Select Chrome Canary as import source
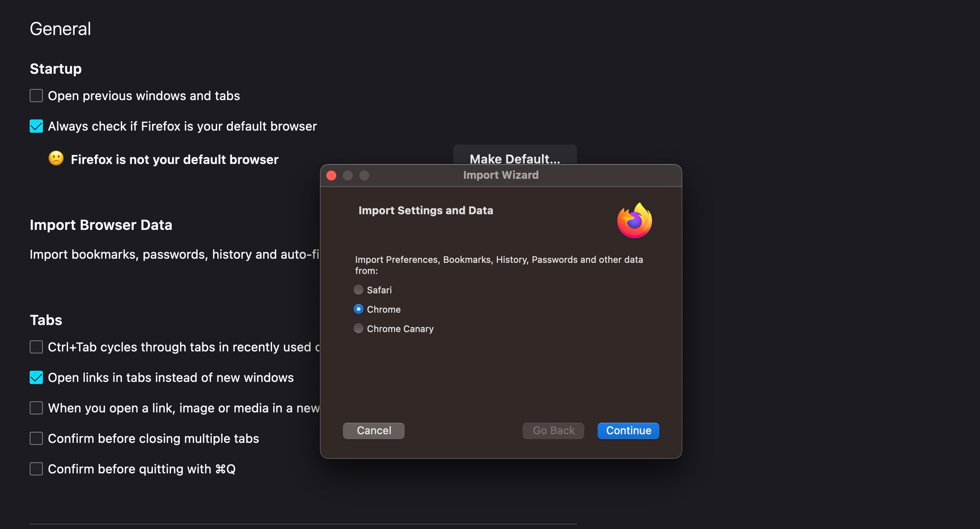 click(358, 328)
